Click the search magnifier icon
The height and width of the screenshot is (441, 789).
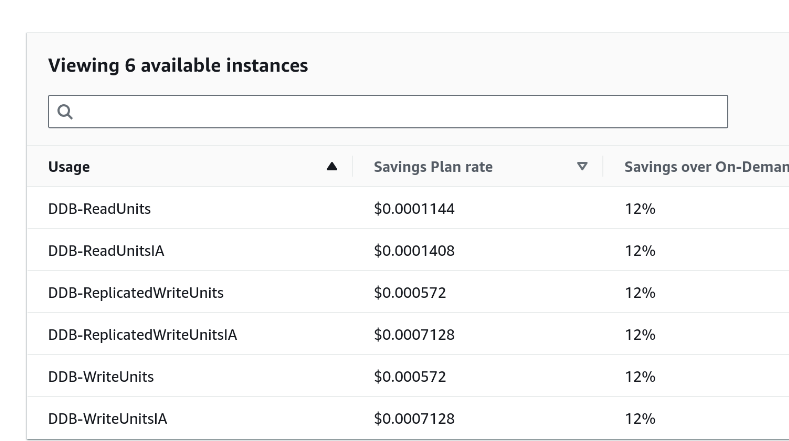point(65,112)
